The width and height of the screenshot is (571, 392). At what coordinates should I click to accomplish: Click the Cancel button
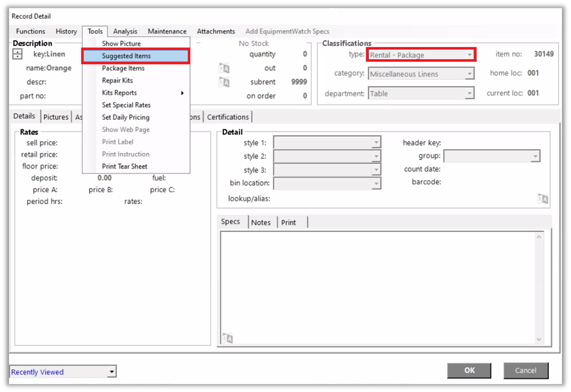(x=525, y=370)
